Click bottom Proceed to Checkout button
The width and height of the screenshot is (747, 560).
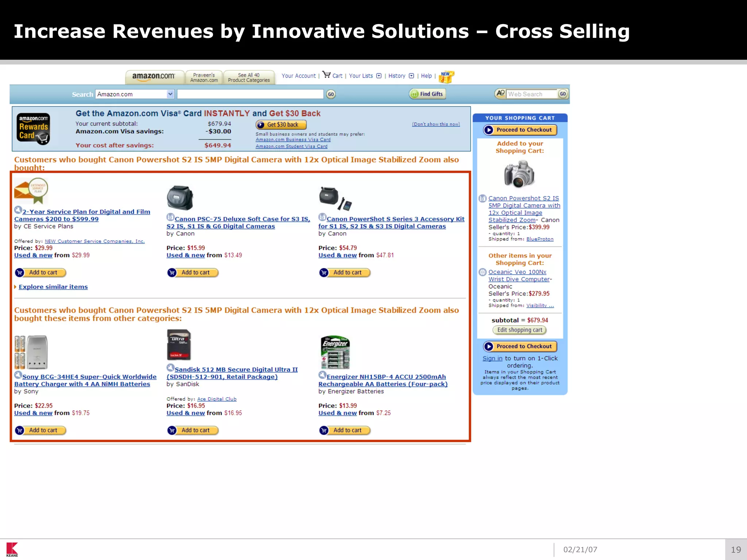(520, 346)
